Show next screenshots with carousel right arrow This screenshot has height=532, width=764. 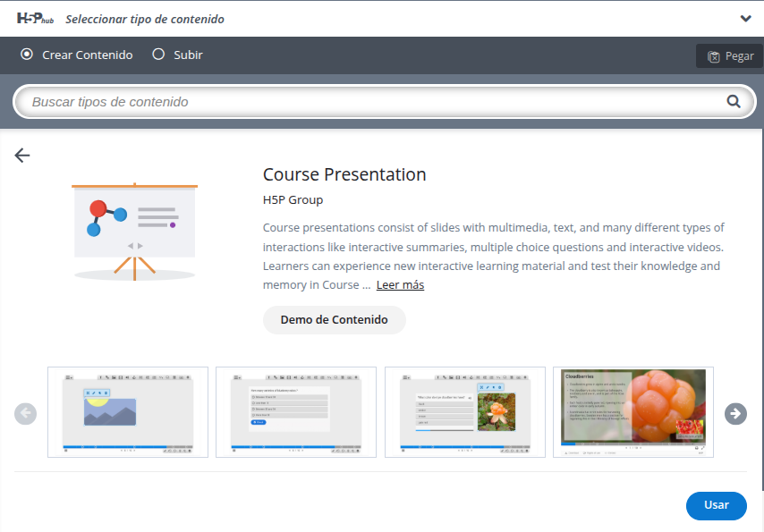pos(735,414)
